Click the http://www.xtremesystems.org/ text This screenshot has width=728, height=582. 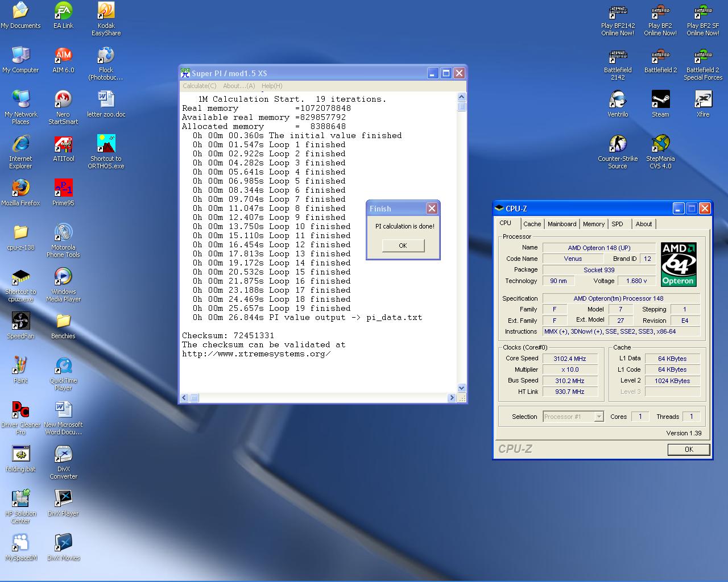[x=256, y=354]
